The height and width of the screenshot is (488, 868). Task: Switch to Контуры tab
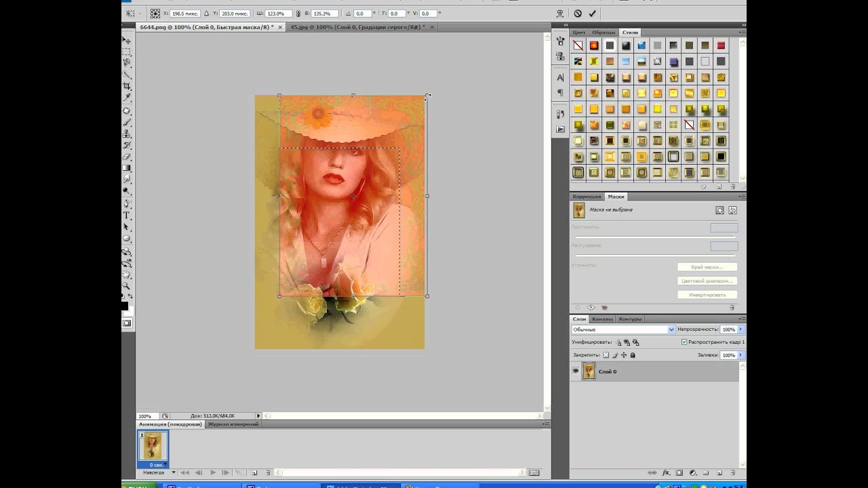[630, 319]
